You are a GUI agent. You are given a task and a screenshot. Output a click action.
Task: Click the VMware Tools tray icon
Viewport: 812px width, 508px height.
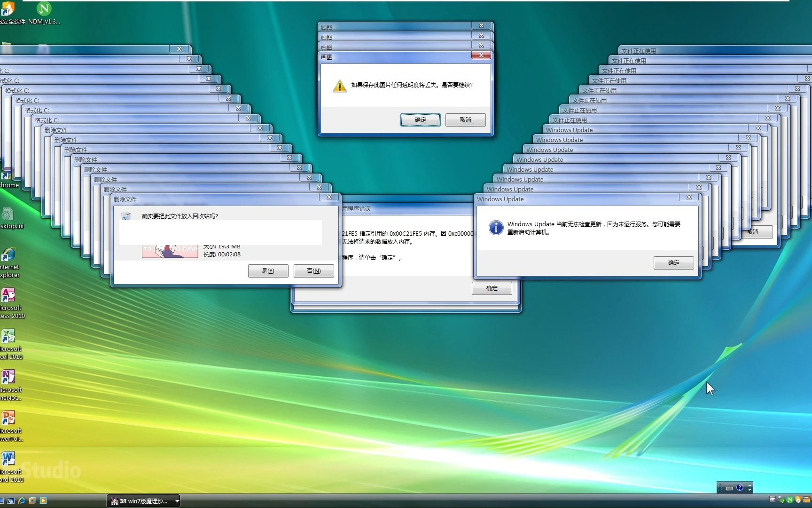[773, 500]
